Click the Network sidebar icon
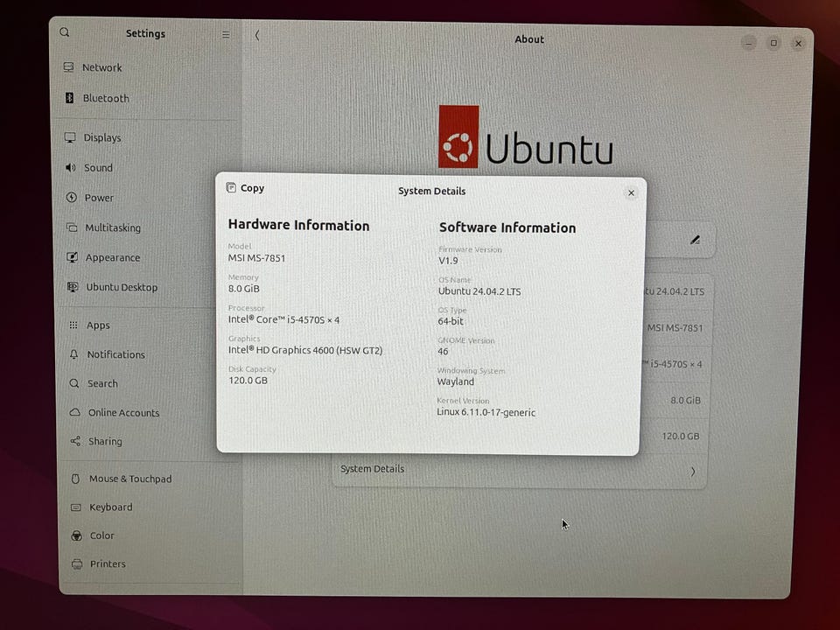This screenshot has height=630, width=840. pyautogui.click(x=68, y=67)
